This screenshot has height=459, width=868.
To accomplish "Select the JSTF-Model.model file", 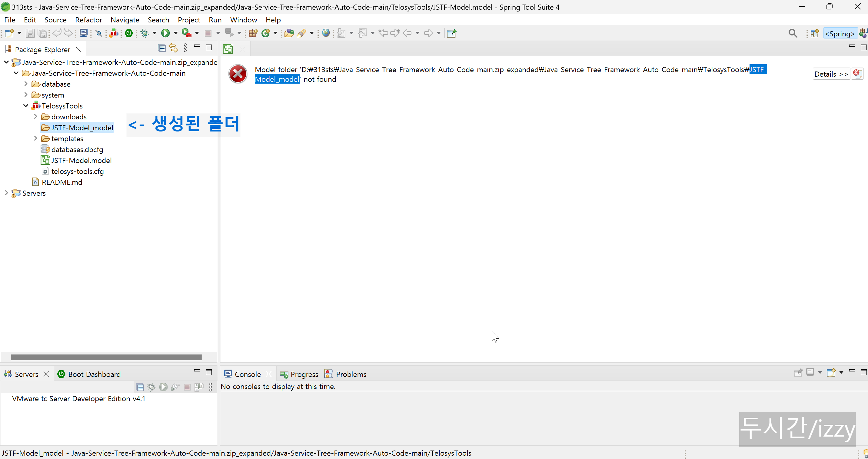I will pyautogui.click(x=76, y=160).
